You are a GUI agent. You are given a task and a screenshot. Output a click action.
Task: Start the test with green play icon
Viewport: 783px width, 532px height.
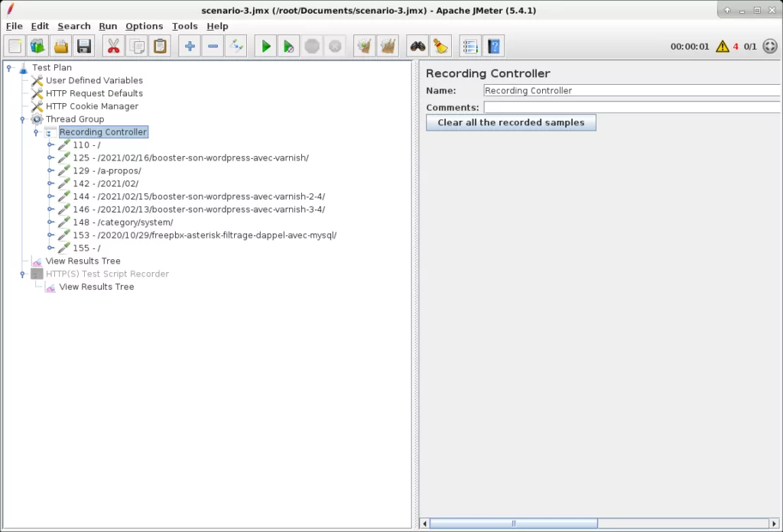[265, 47]
